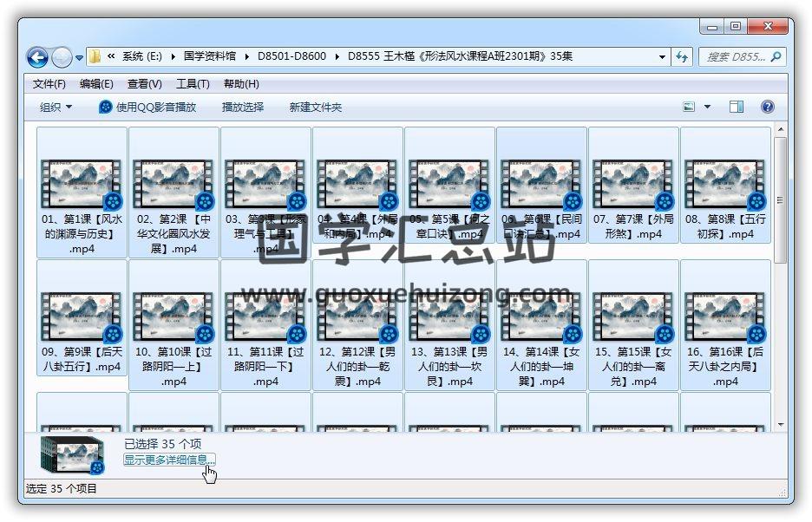Open the recent pages dropdown arrow
Image resolution: width=812 pixels, height=522 pixels.
pyautogui.click(x=80, y=58)
